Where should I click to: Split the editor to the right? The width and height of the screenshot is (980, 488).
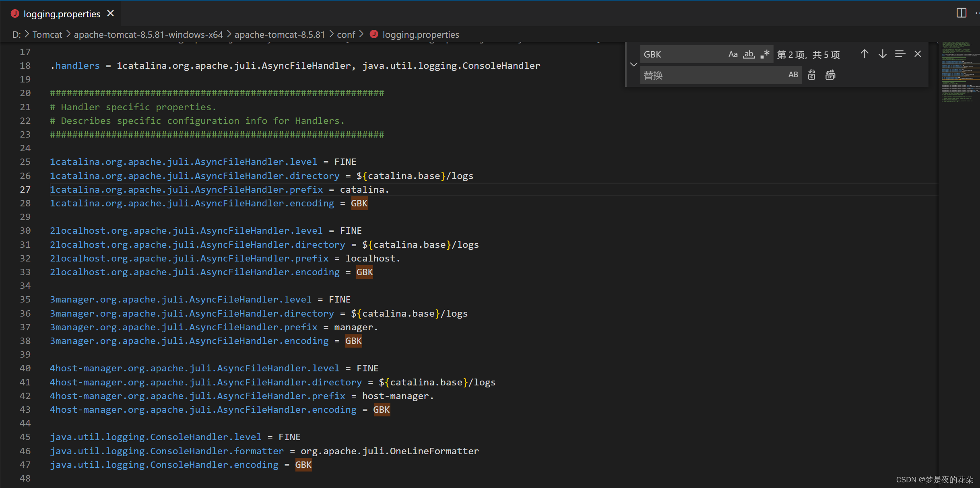(961, 13)
